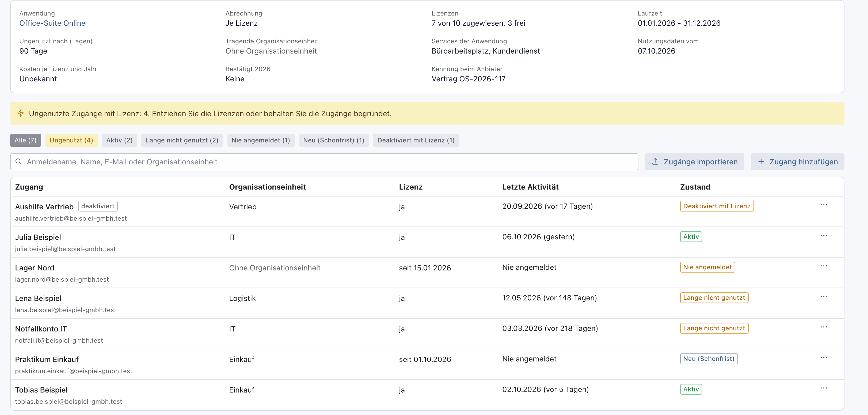Viewport: 868px width, 415px height.
Task: Open more actions for Julia Beispiel
Action: point(824,235)
